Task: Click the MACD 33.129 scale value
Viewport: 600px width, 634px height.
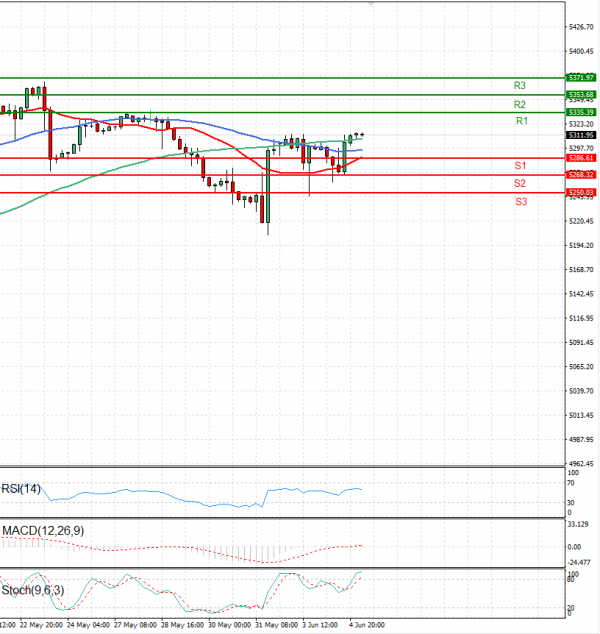Action: click(x=578, y=524)
